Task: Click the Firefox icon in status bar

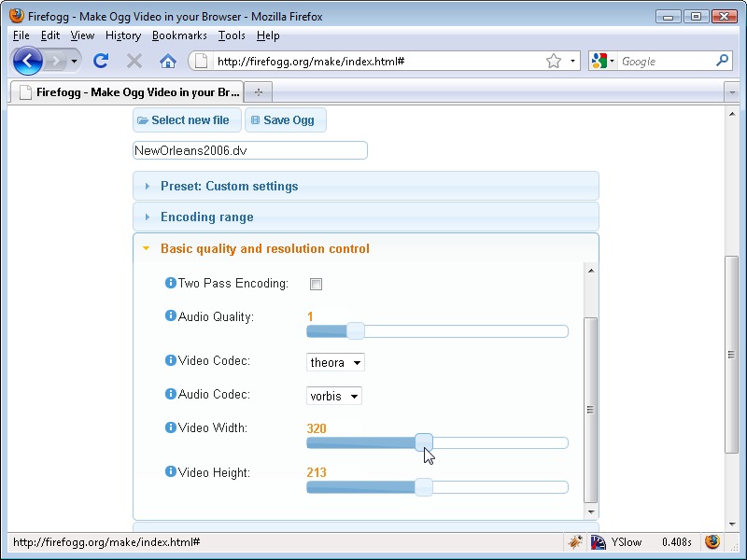Action: (712, 541)
